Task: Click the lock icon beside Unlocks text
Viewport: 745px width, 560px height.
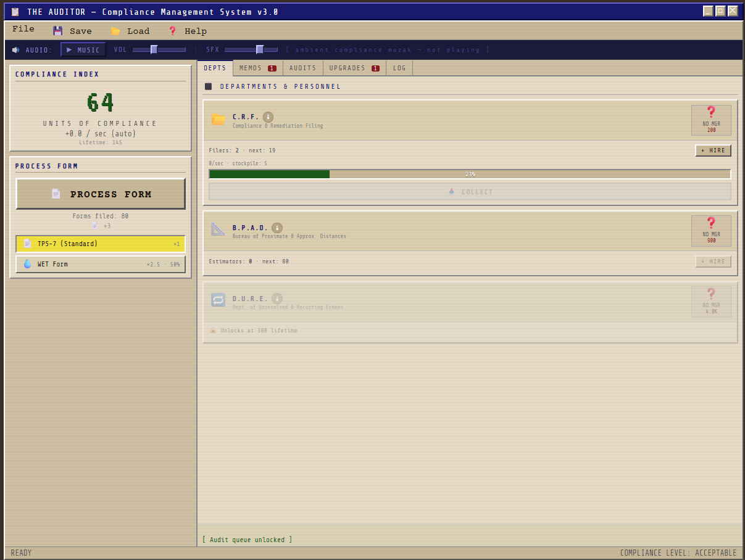Action: [x=213, y=331]
